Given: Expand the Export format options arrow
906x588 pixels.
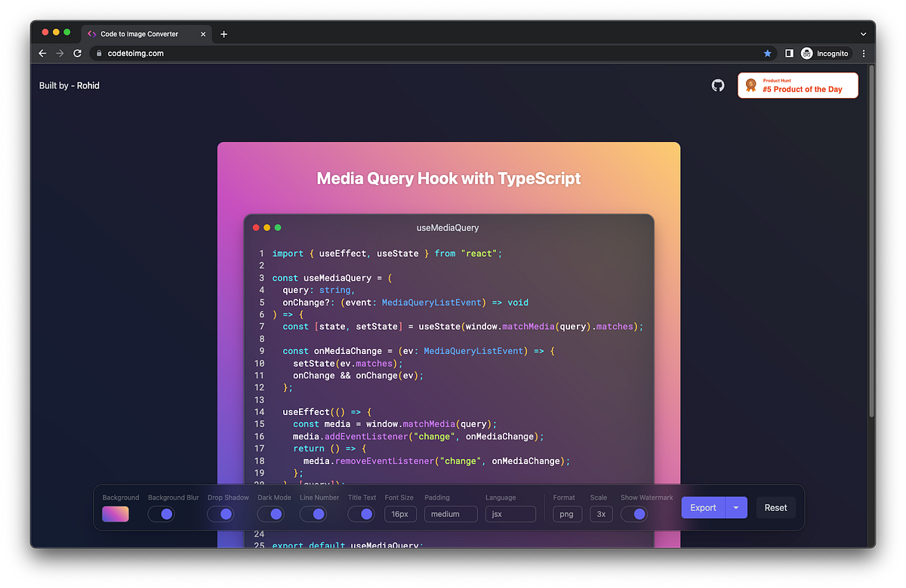Looking at the screenshot, I should pyautogui.click(x=736, y=507).
